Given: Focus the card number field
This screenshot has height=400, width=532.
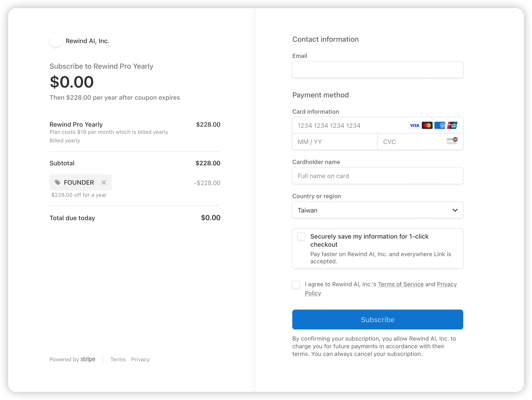Looking at the screenshot, I should pos(378,125).
